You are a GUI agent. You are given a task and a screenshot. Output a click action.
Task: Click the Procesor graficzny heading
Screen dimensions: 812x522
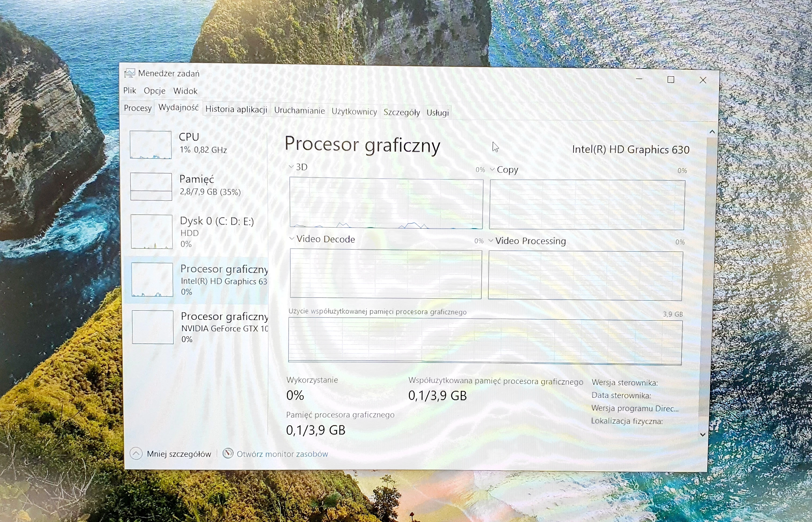pyautogui.click(x=362, y=145)
